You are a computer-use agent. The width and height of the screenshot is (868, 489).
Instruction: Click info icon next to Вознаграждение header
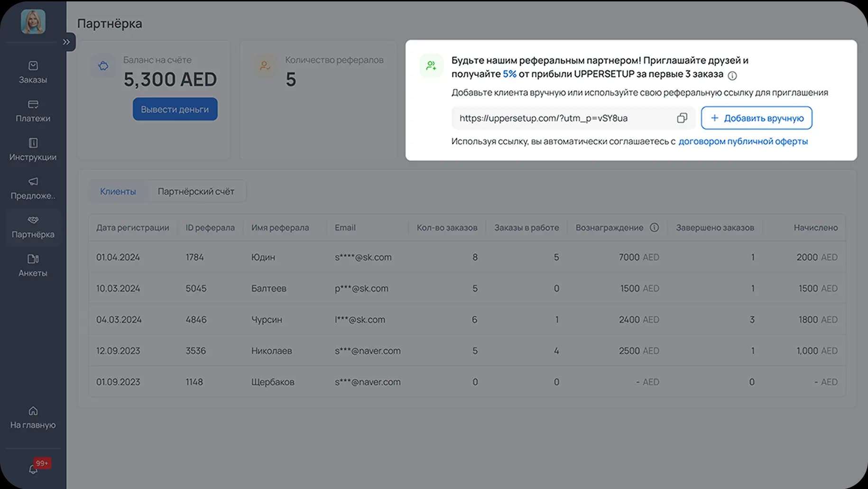pyautogui.click(x=654, y=228)
